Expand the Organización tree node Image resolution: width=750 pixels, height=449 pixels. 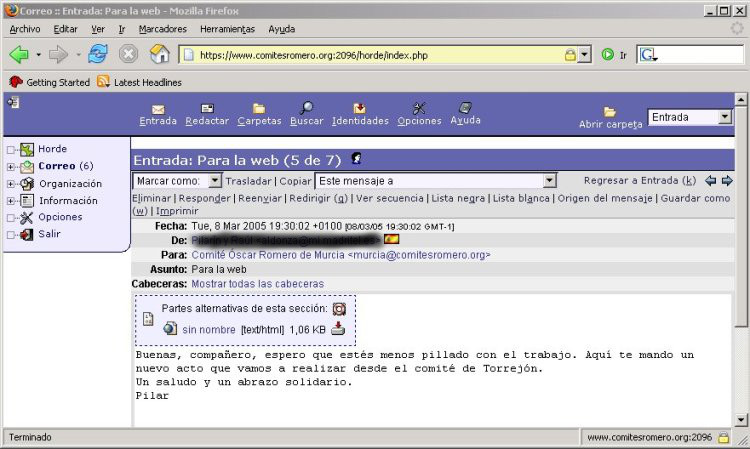(11, 184)
